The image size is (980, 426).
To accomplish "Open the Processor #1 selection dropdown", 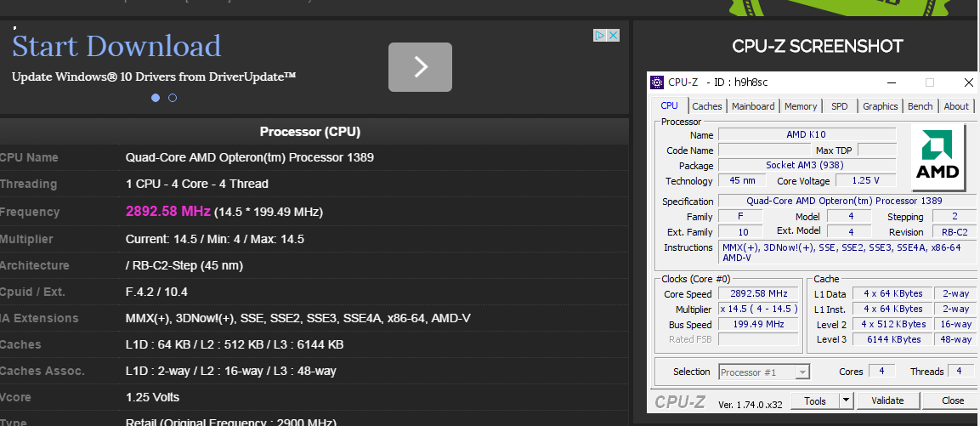I will point(764,372).
